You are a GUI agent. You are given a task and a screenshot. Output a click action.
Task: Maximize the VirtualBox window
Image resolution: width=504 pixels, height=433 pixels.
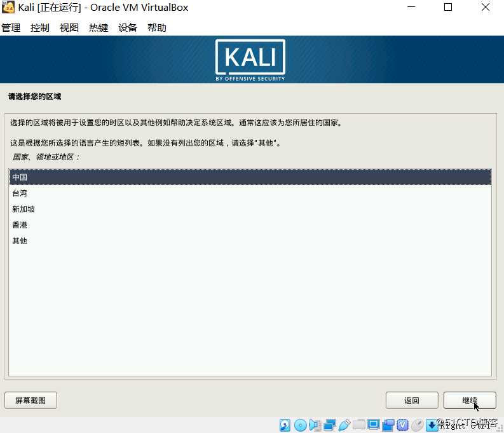[448, 7]
